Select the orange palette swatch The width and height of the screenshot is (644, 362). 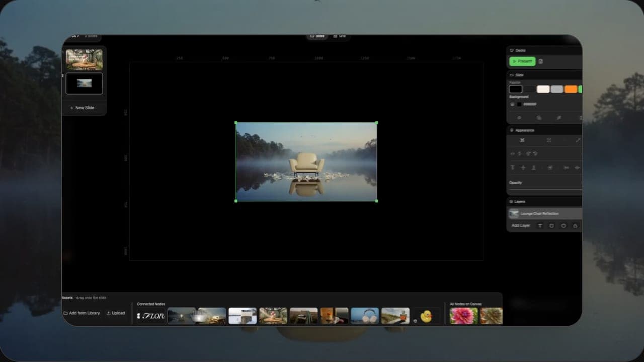(x=571, y=89)
